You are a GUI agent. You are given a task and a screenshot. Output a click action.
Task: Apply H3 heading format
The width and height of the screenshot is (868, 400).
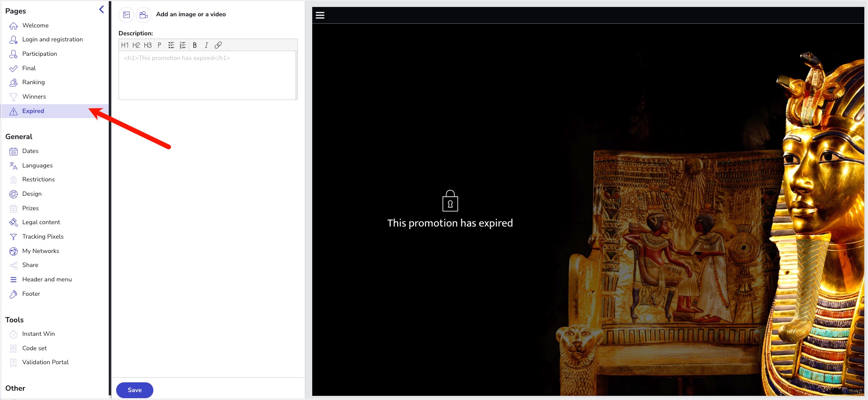[x=148, y=45]
